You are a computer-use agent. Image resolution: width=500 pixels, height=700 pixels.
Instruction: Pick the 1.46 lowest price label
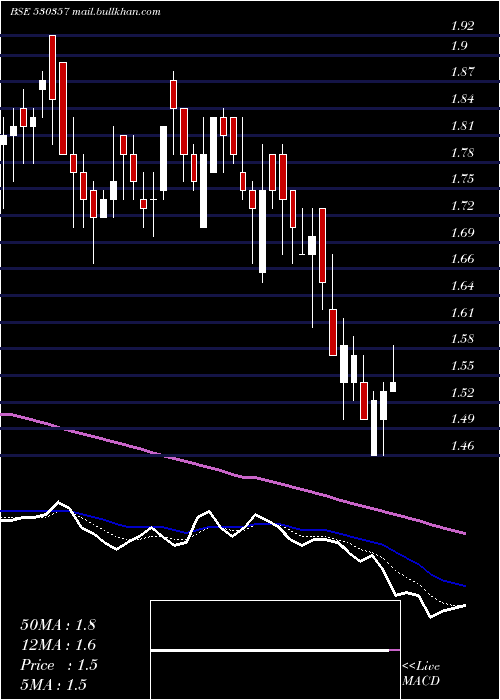point(462,446)
